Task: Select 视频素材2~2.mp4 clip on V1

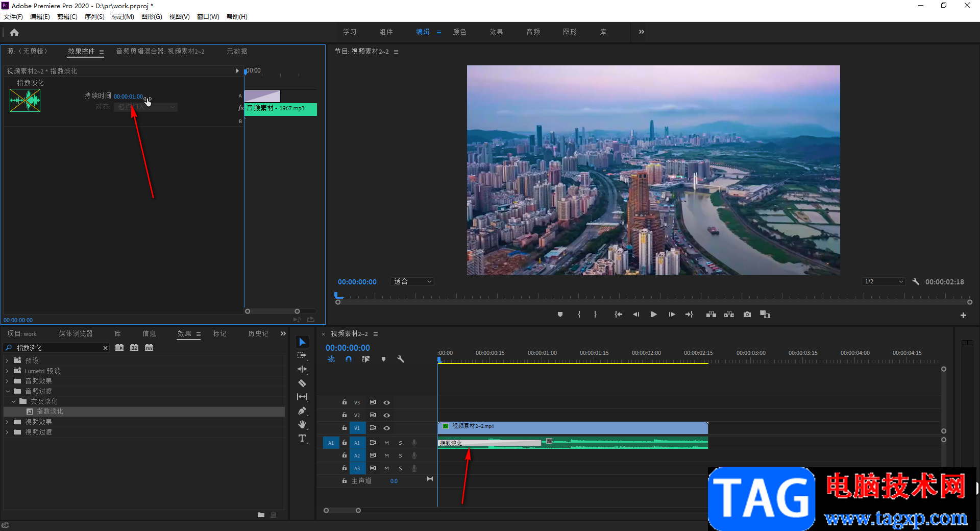Action: tap(573, 428)
